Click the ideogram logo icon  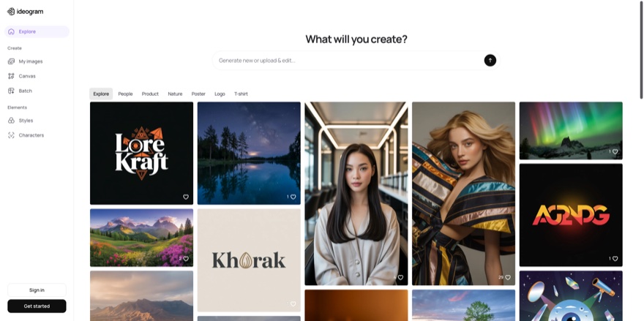pyautogui.click(x=11, y=12)
